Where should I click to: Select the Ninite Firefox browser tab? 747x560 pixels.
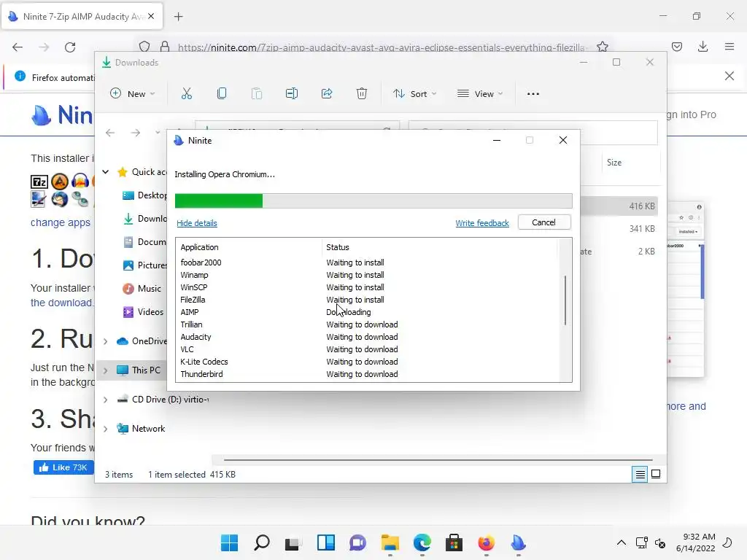(82, 17)
